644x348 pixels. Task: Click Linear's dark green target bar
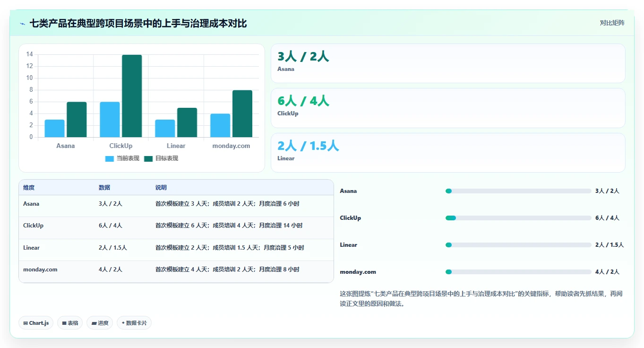click(x=187, y=122)
